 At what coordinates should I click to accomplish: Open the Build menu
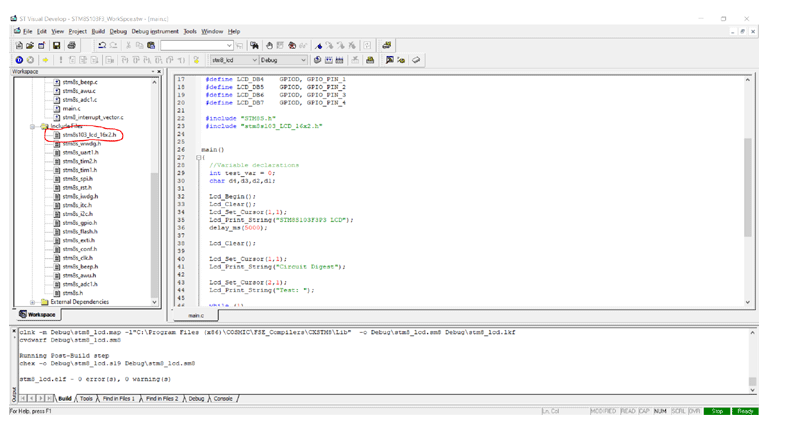point(98,31)
